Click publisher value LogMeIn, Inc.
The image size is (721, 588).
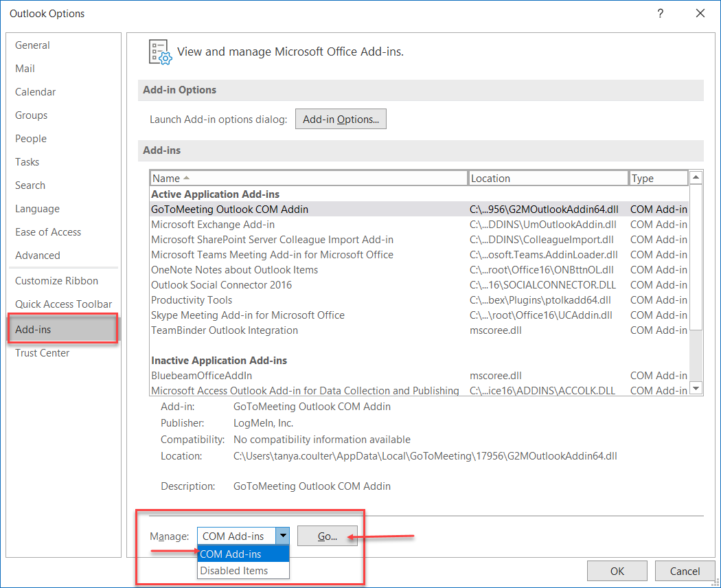click(x=263, y=423)
